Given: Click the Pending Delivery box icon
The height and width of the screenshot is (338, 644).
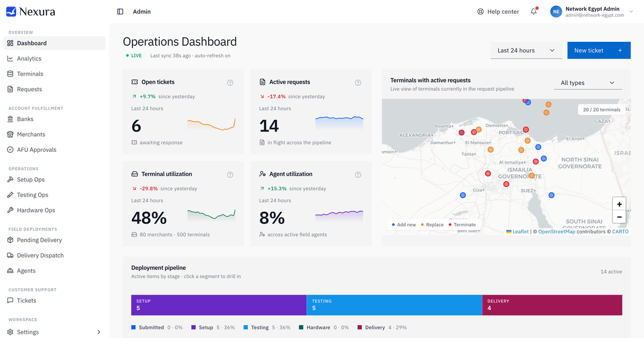Looking at the screenshot, I should [10, 240].
